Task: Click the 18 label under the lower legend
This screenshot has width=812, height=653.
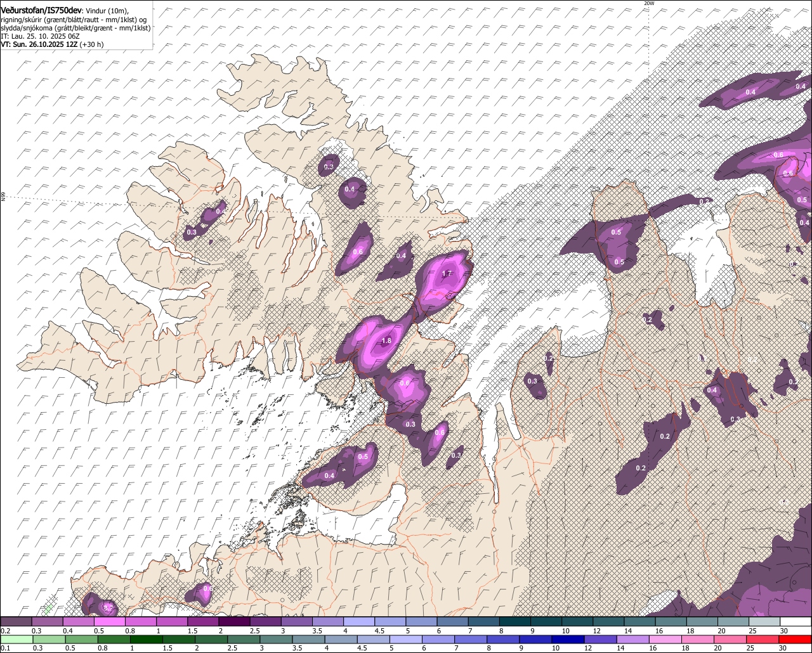Action: (x=686, y=648)
